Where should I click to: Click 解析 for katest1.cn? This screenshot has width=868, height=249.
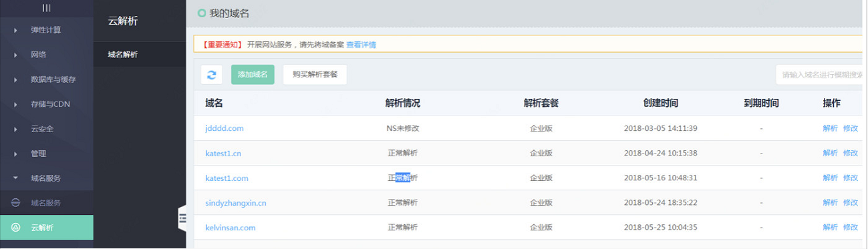click(x=830, y=153)
